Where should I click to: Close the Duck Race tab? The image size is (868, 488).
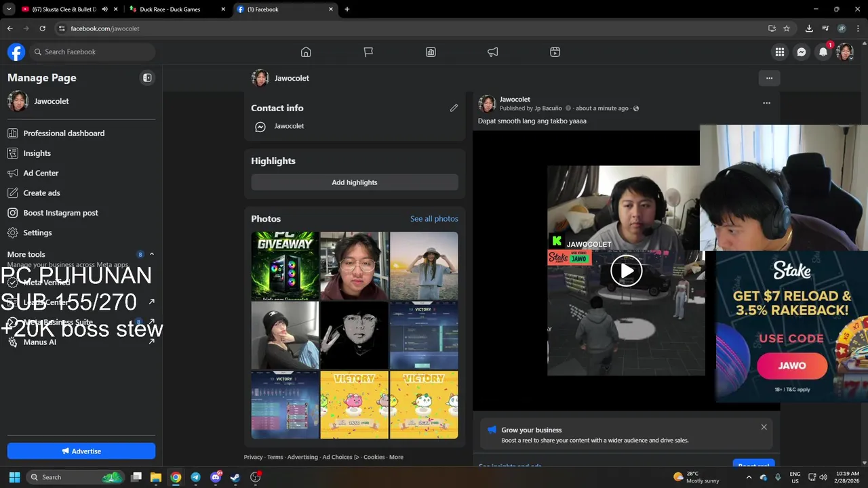tap(224, 9)
